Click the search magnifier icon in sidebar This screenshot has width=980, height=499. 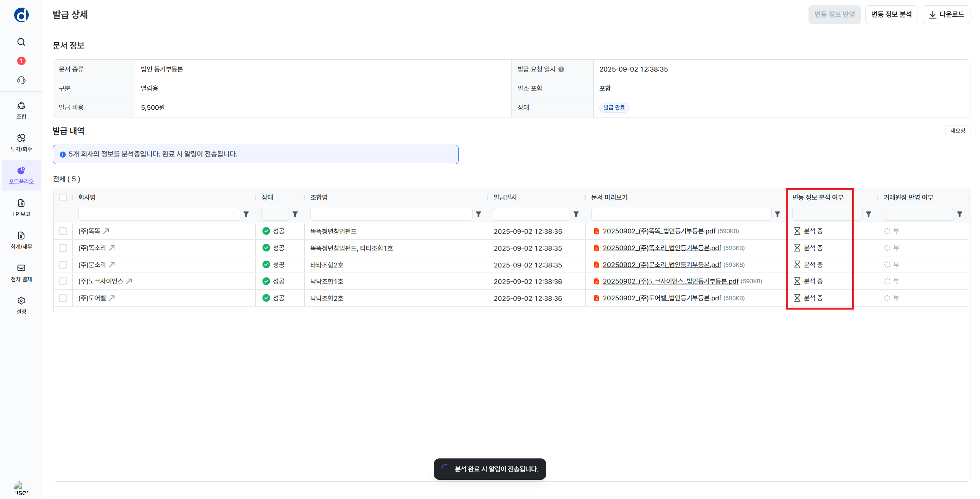click(21, 42)
